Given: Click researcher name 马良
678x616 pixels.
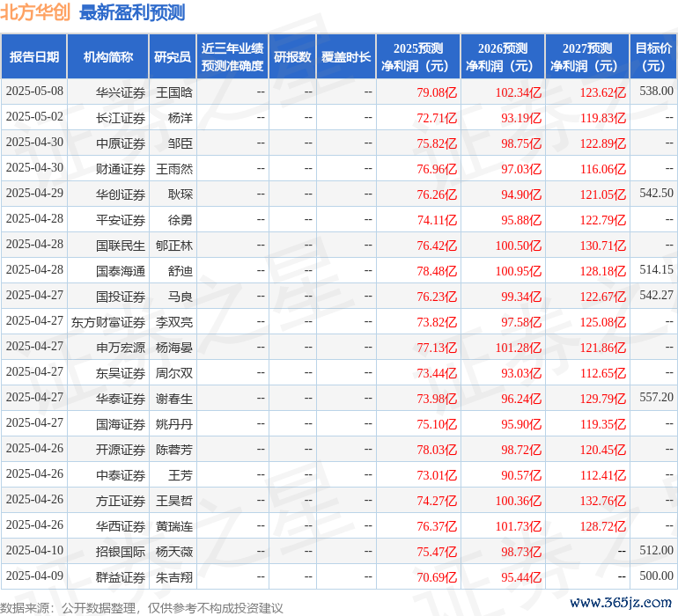Looking at the screenshot, I should (x=181, y=296).
